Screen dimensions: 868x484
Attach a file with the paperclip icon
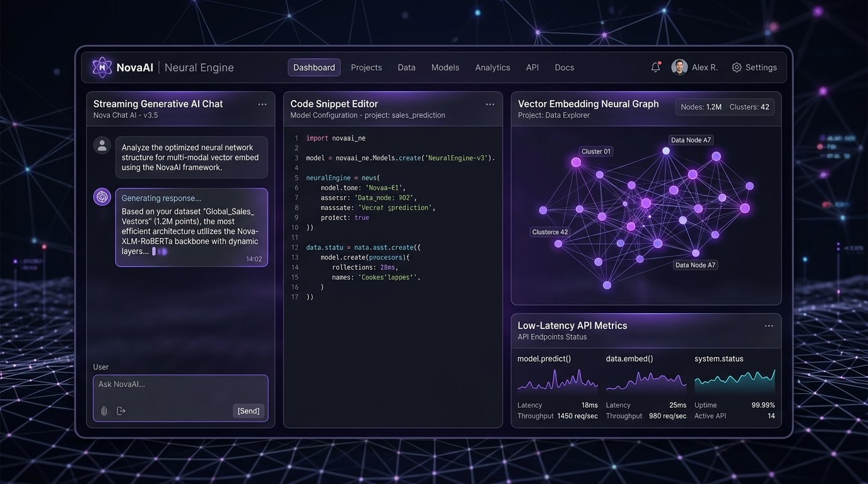[x=104, y=411]
